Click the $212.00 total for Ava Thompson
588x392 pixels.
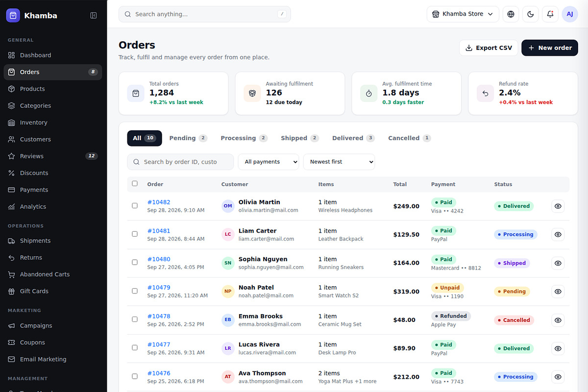tap(406, 377)
